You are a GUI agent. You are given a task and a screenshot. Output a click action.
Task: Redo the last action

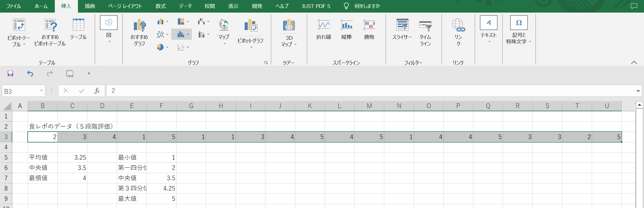tap(50, 74)
